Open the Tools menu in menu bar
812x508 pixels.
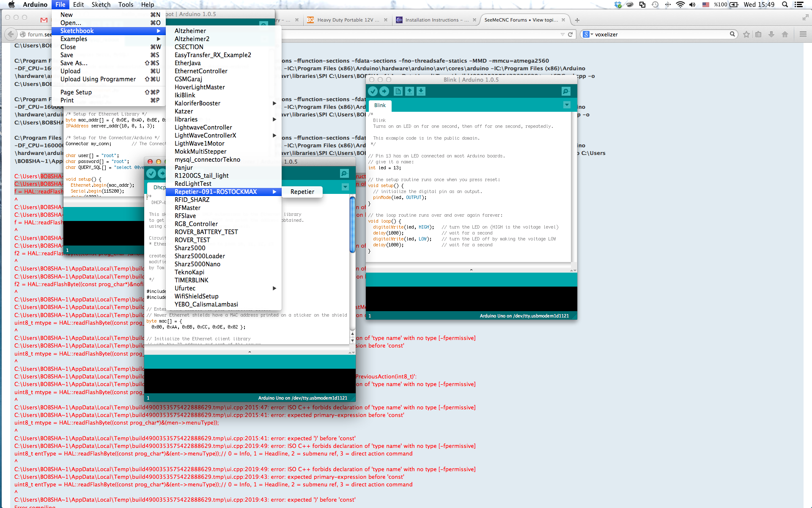(126, 5)
